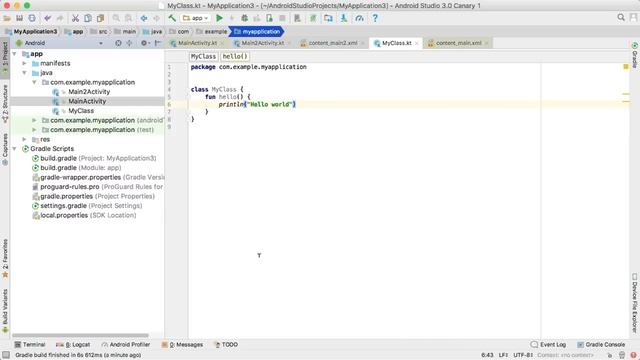The image size is (640, 360).
Task: Click the Collapse All icon in Project panel
Action: click(x=129, y=43)
